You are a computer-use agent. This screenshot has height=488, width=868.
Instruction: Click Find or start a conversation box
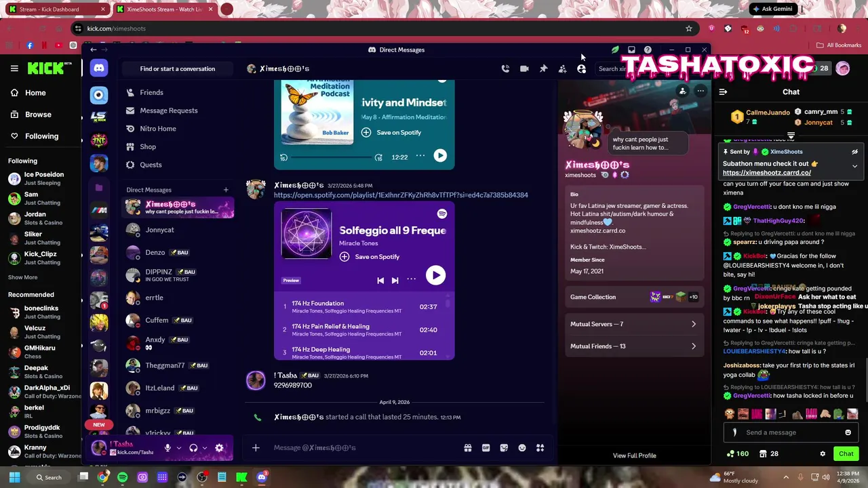[x=178, y=68]
